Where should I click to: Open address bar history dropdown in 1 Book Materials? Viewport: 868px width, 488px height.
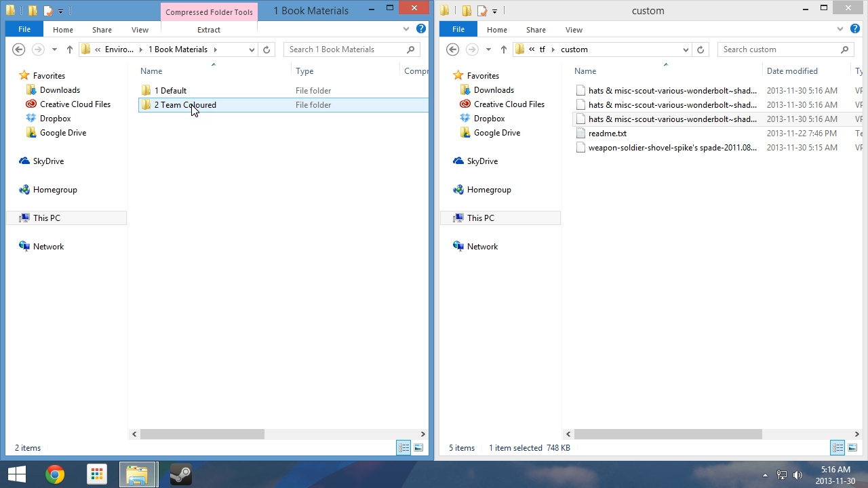(x=252, y=49)
